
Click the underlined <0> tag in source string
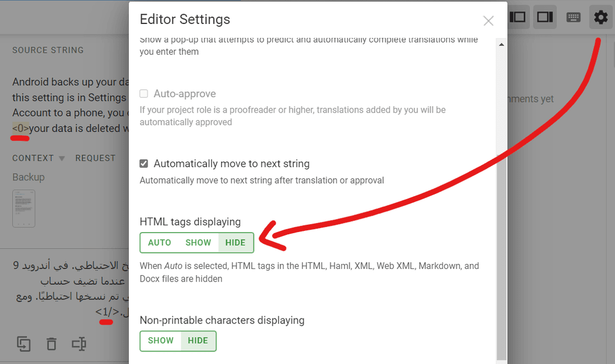click(20, 129)
